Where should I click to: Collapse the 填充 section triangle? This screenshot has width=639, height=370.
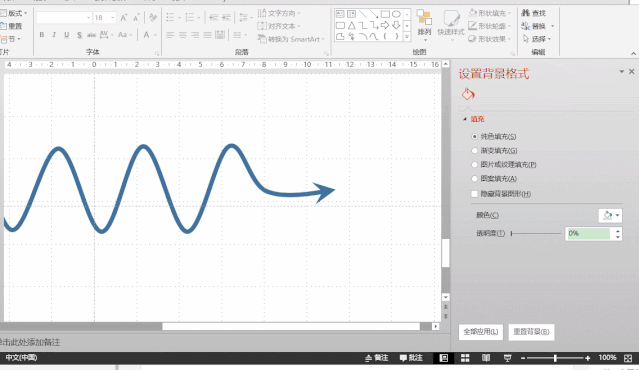[x=465, y=119]
